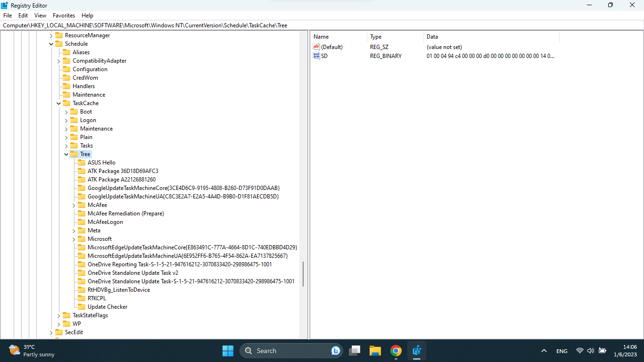Open the Wi-Fi network tray icon
The width and height of the screenshot is (644, 362).
click(580, 351)
